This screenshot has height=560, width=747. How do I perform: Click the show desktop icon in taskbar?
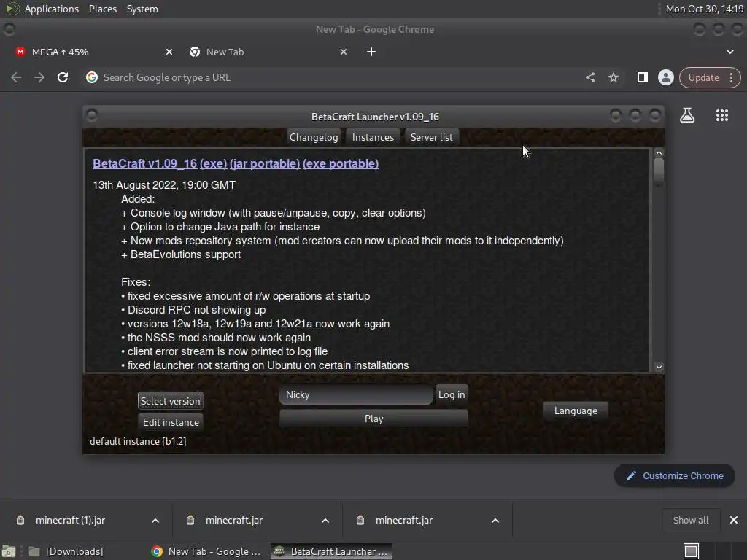[x=9, y=551]
